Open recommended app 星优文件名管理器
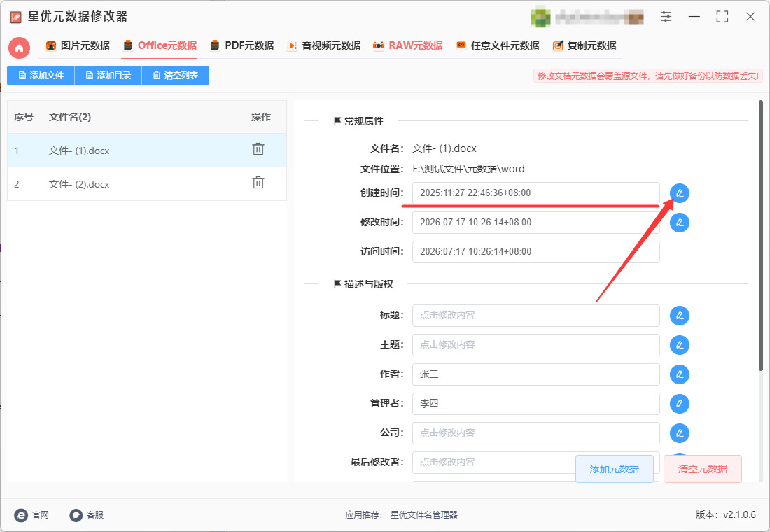 [423, 514]
